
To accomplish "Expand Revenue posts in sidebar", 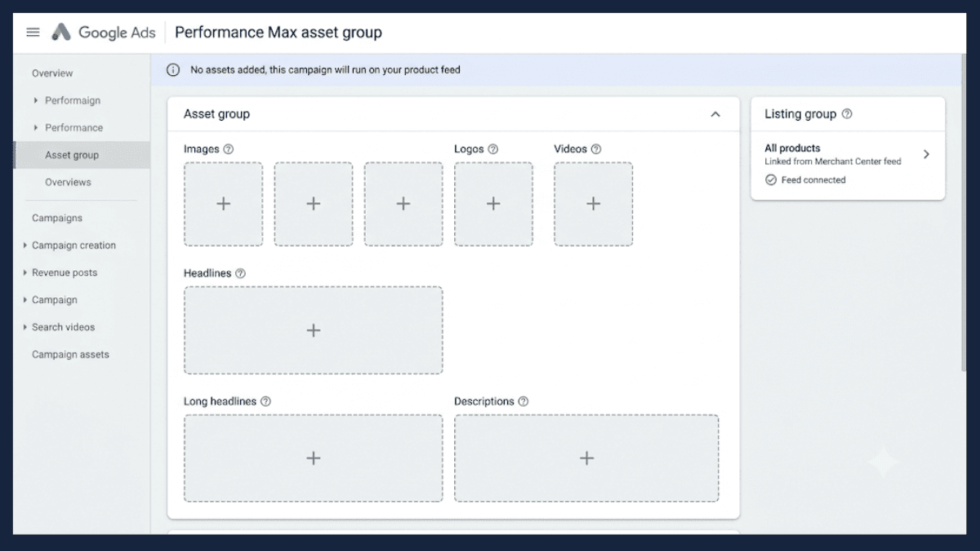I will pos(25,273).
